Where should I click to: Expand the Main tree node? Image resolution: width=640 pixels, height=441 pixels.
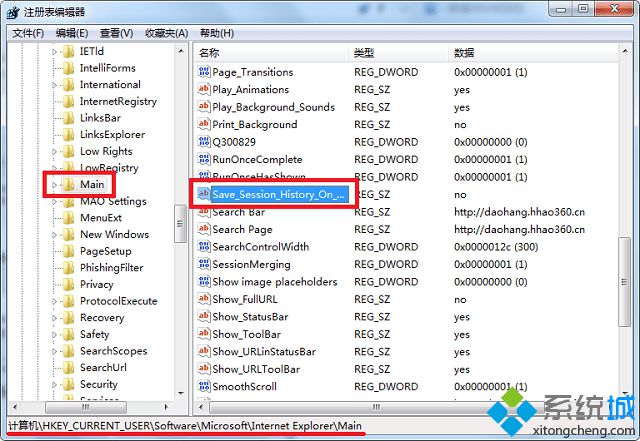(54, 185)
